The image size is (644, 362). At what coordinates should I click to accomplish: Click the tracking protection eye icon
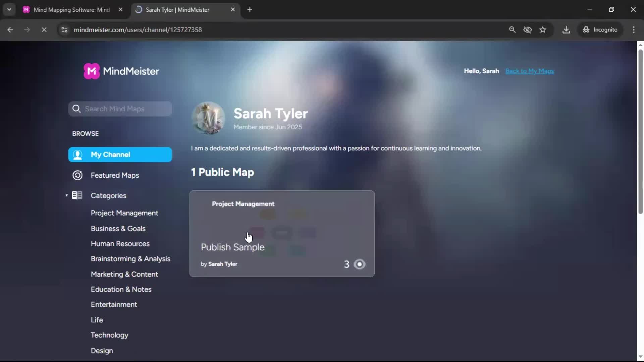click(528, 30)
